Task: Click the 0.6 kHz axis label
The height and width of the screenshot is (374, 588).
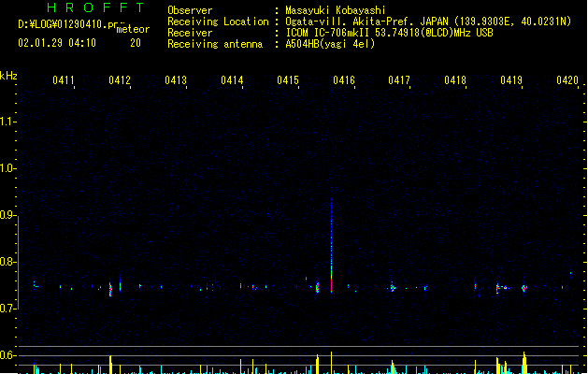Action: pos(7,355)
